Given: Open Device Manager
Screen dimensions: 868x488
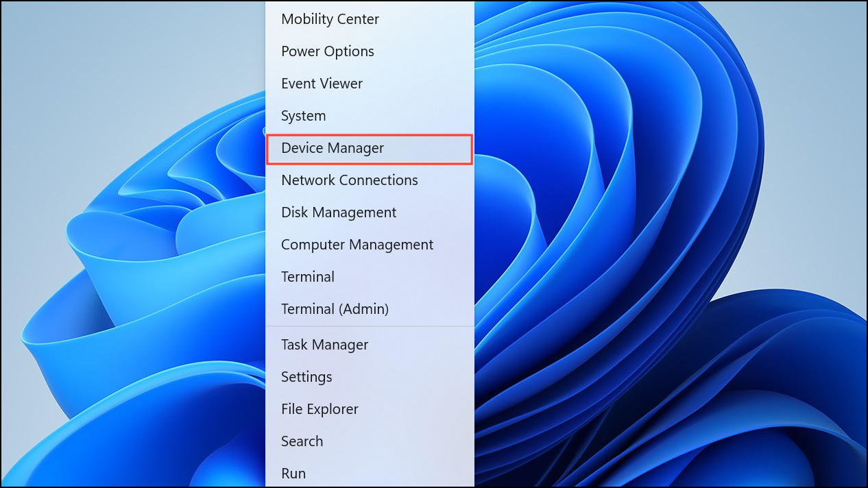Looking at the screenshot, I should point(370,148).
